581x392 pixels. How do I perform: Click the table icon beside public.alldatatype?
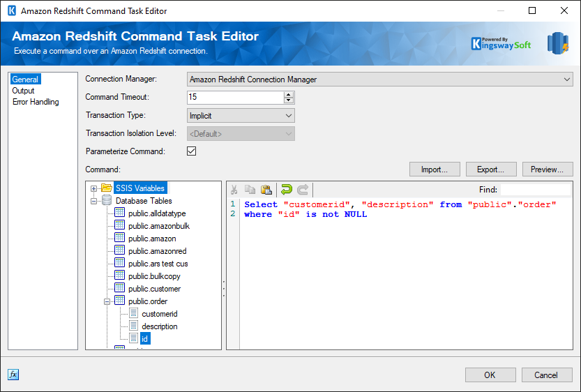point(120,213)
